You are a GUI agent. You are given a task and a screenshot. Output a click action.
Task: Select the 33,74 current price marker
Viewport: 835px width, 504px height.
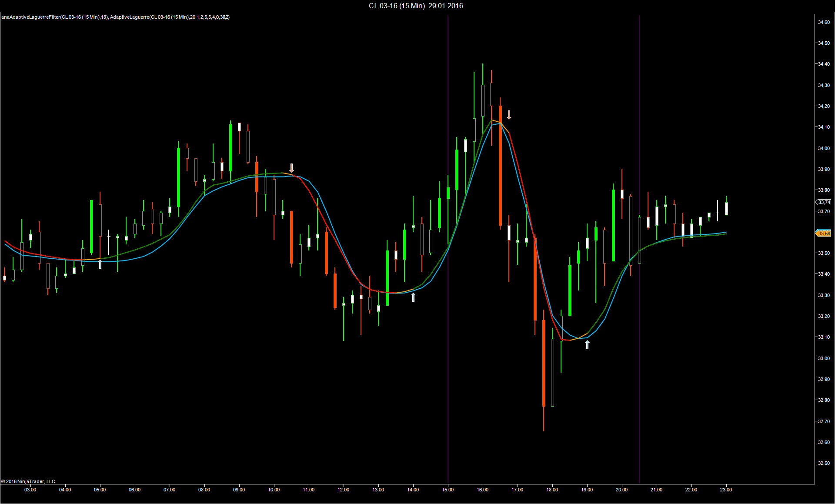pos(823,202)
